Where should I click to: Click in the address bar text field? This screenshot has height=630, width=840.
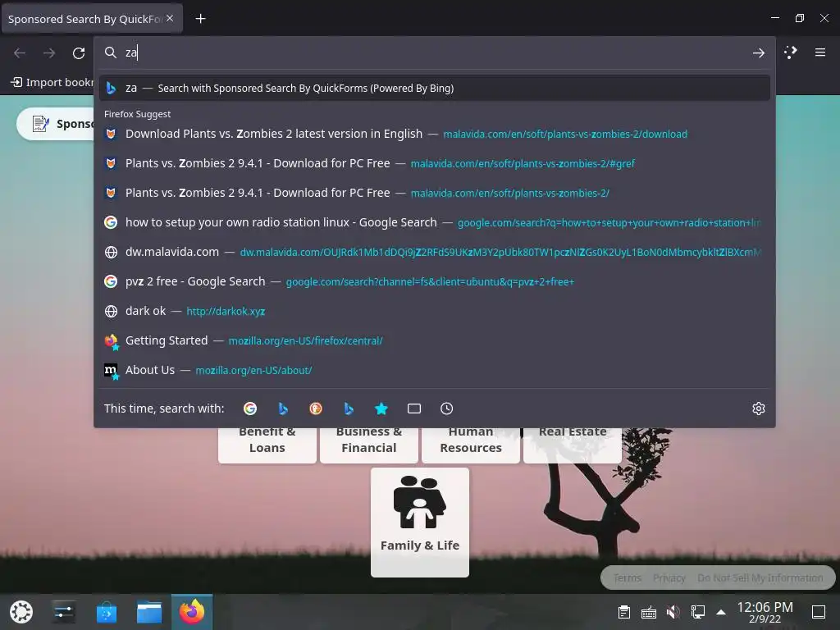click(434, 52)
